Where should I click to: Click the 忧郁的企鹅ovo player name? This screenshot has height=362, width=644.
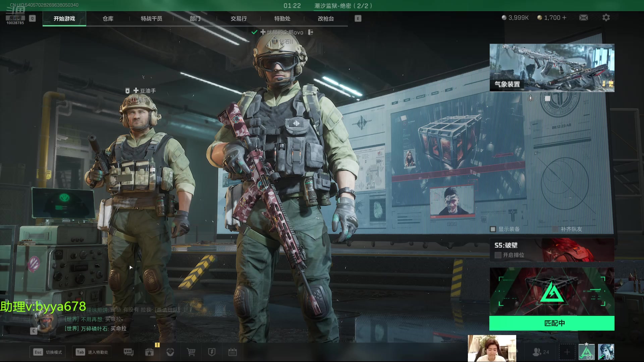coord(285,32)
